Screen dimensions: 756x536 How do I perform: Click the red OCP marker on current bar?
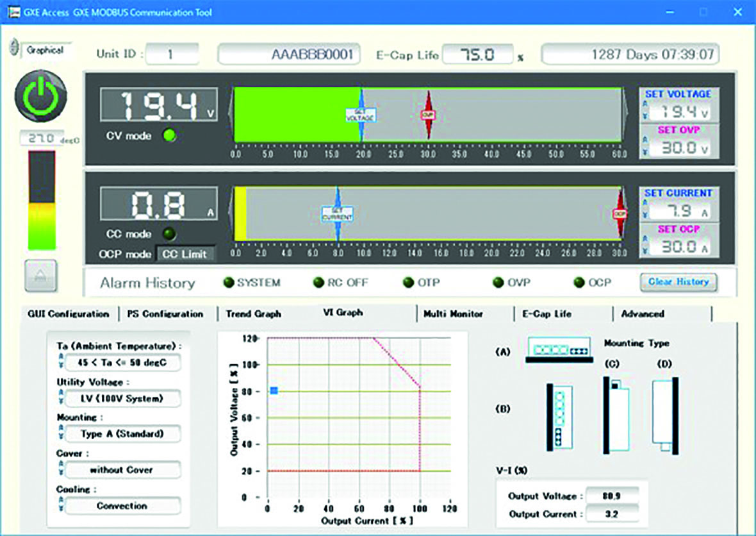pos(620,214)
